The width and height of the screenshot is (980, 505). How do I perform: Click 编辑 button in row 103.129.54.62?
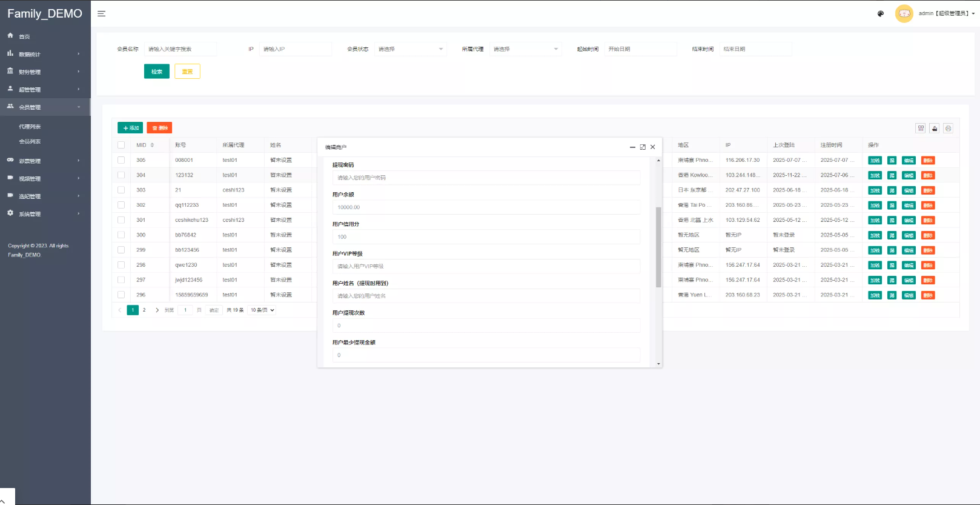click(909, 220)
